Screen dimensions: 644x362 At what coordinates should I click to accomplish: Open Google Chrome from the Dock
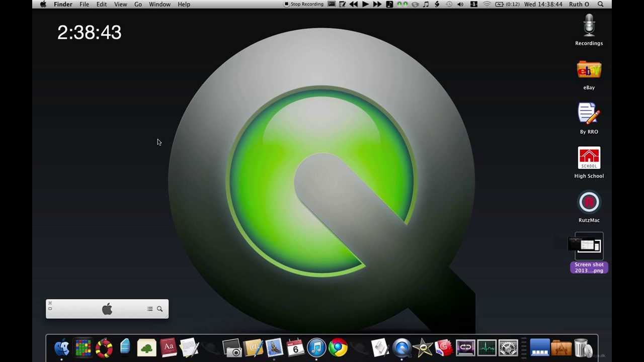coord(338,348)
